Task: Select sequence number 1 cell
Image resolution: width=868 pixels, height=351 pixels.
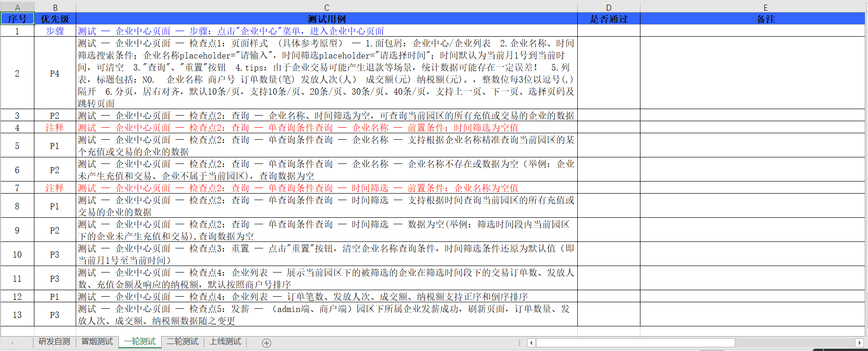Action: click(17, 31)
